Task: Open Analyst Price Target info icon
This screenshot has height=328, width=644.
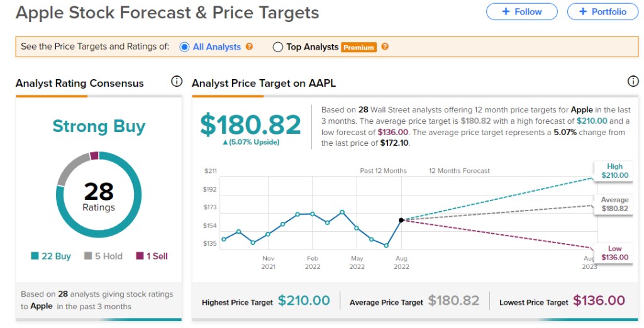Action: 633,82
